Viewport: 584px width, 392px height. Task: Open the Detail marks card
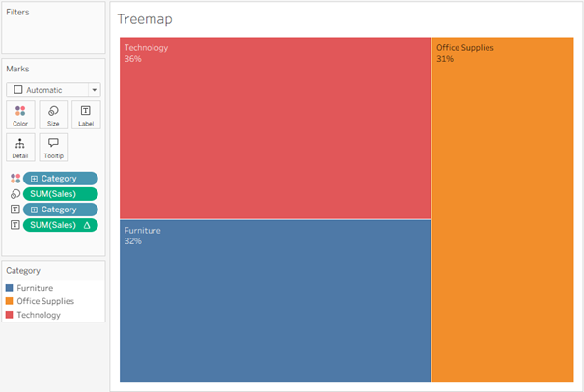pyautogui.click(x=20, y=147)
